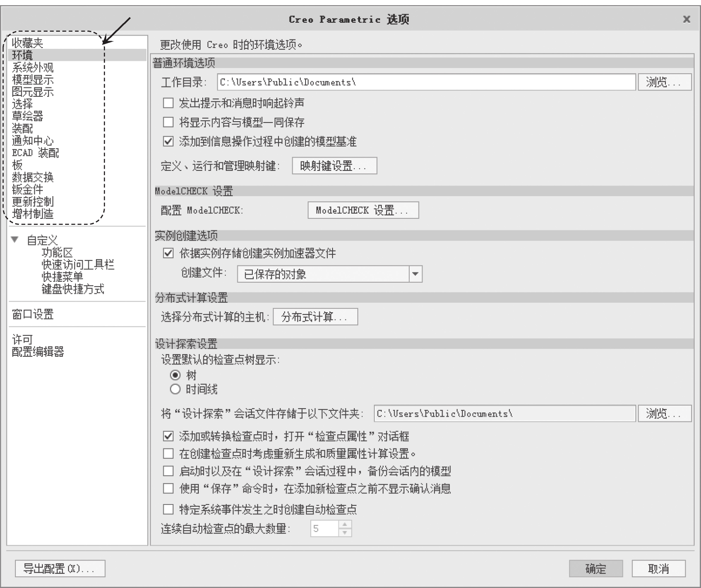Image resolution: width=701 pixels, height=588 pixels.
Task: Enable 不显示确认消息 checkbox
Action: click(x=168, y=489)
